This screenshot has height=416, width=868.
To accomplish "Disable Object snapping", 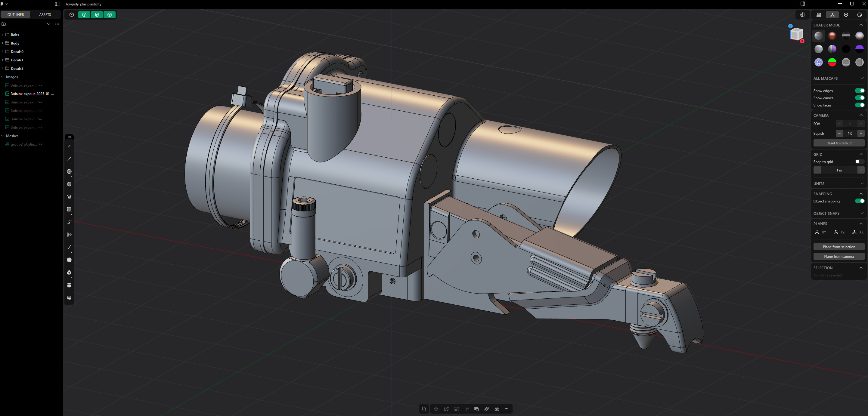I will point(860,201).
